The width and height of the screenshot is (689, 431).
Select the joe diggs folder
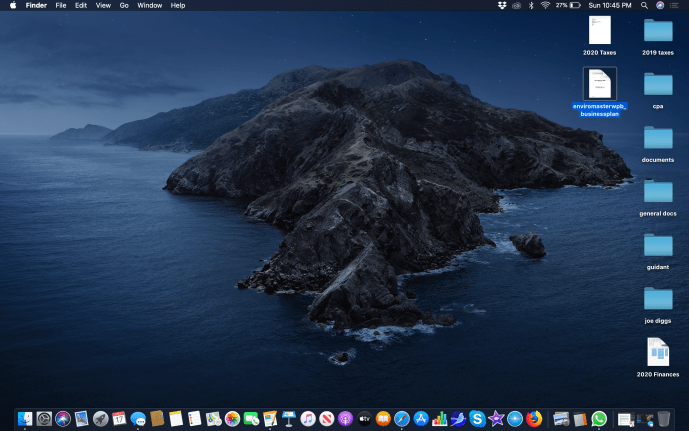click(657, 299)
